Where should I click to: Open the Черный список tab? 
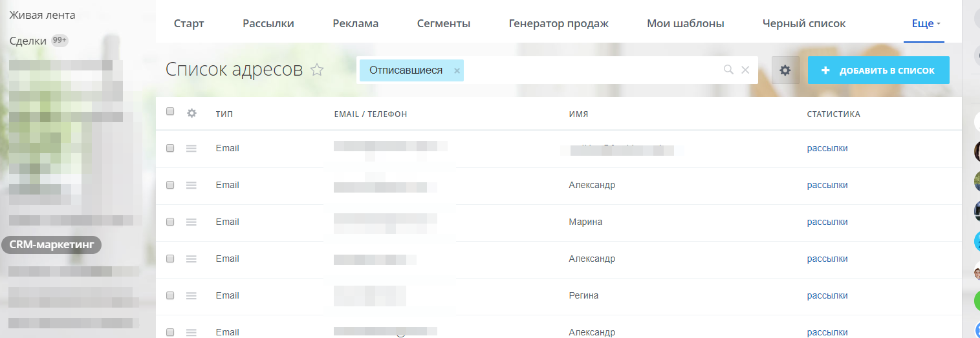(804, 24)
